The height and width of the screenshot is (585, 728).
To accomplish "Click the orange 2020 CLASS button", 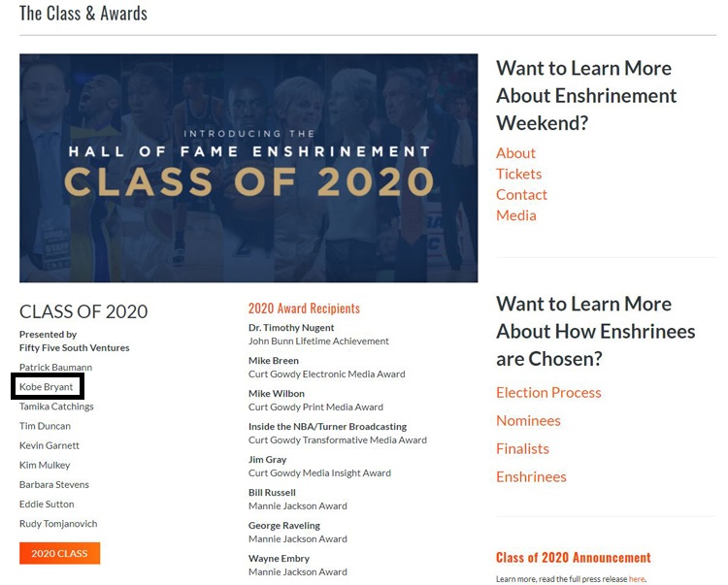I will click(x=59, y=553).
